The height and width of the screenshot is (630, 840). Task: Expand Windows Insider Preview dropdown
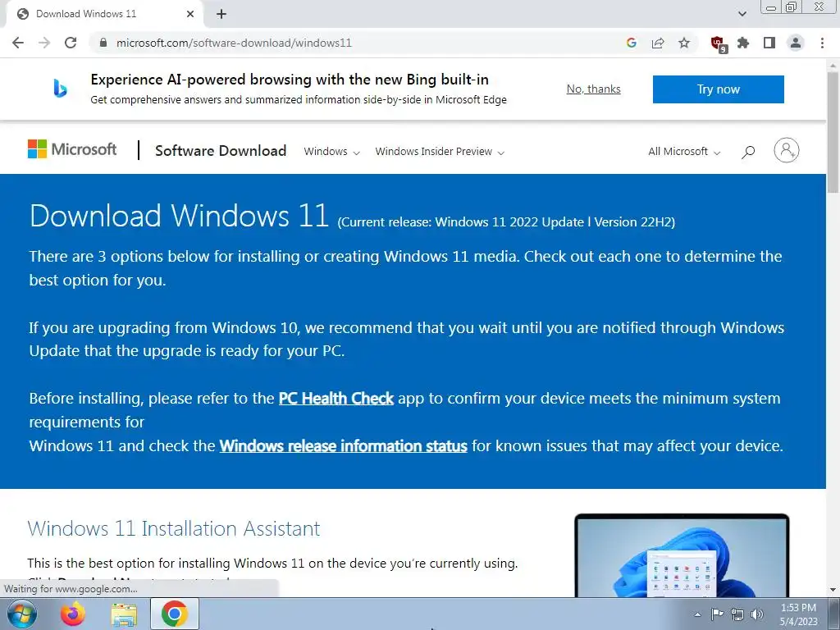[440, 152]
